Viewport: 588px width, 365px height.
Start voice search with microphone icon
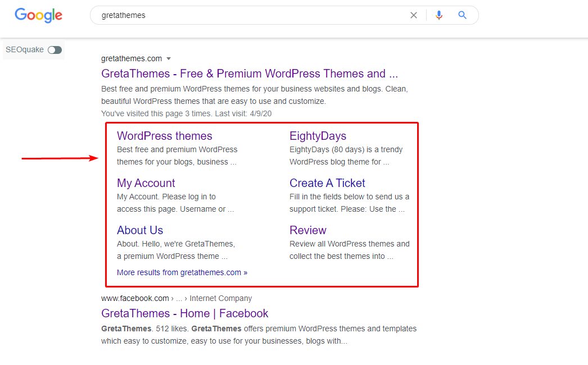[439, 15]
